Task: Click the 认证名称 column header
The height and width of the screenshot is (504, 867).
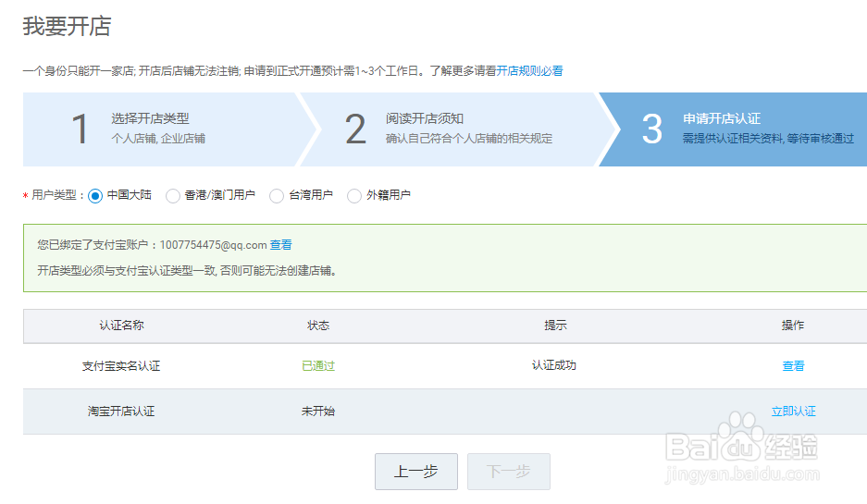Action: 121,326
